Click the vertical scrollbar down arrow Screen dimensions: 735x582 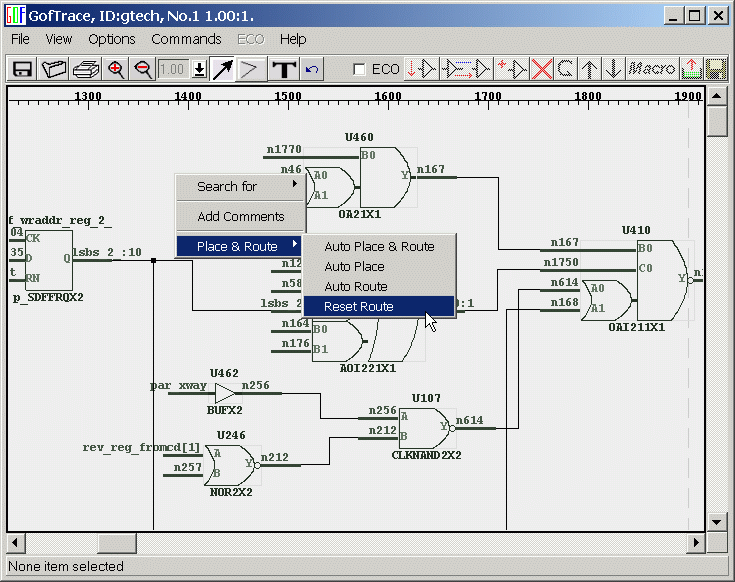(x=717, y=522)
